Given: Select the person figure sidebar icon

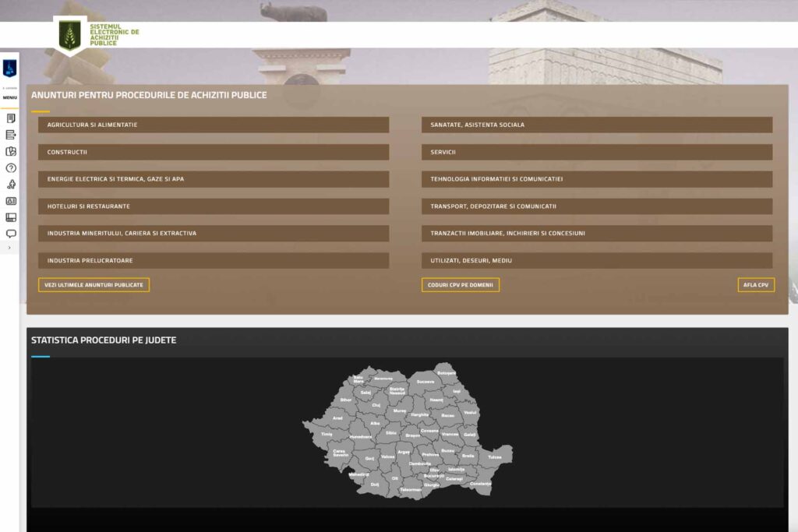Looking at the screenshot, I should pos(11,185).
